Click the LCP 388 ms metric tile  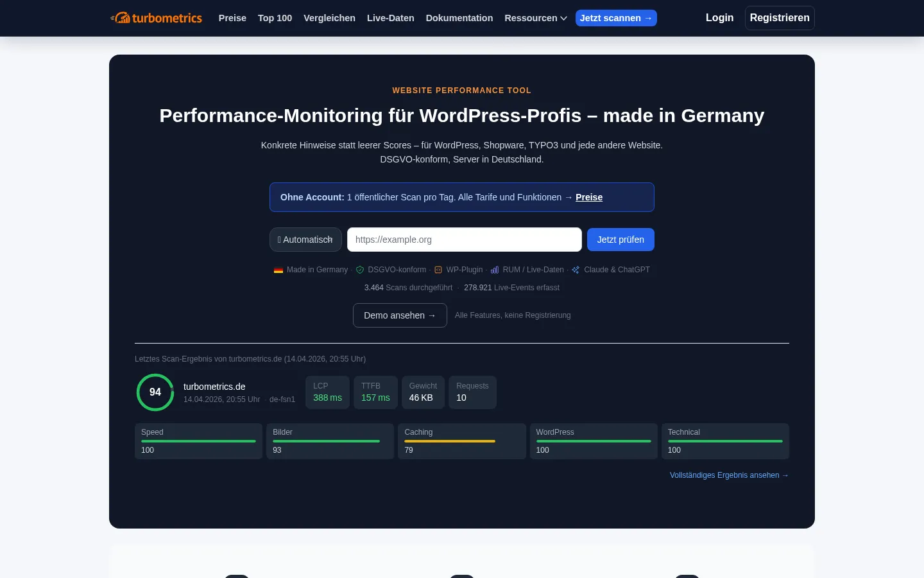tap(327, 392)
